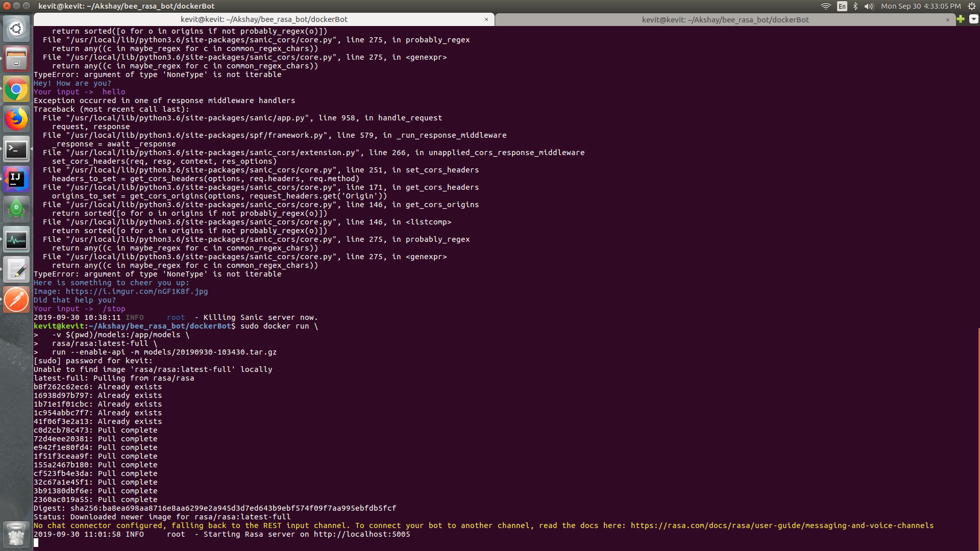The height and width of the screenshot is (551, 980).
Task: Open the volume sound indicator
Action: click(x=869, y=6)
